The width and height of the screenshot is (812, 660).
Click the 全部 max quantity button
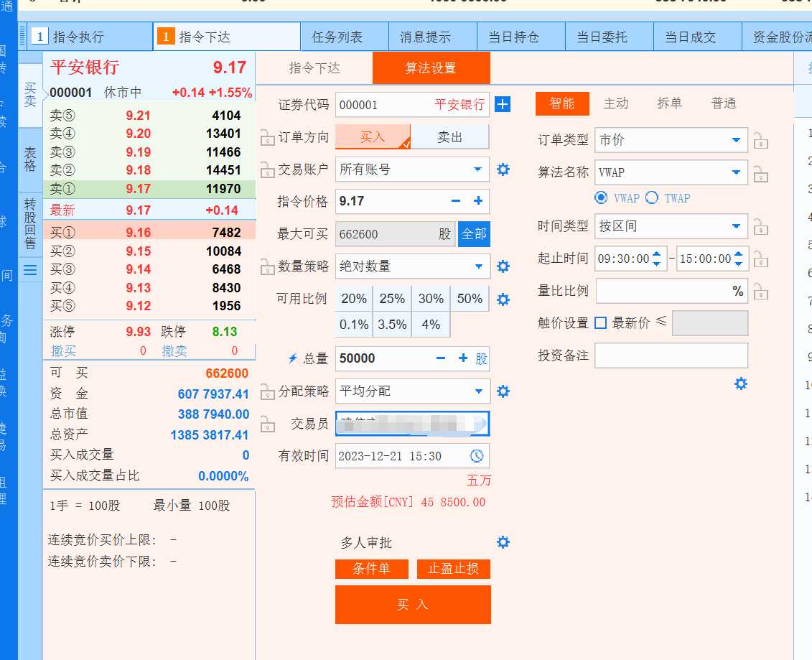(x=474, y=234)
